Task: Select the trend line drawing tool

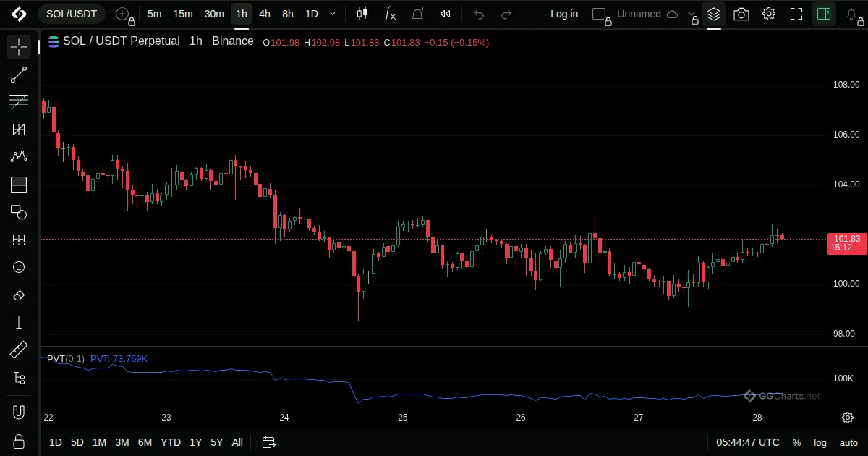Action: (x=19, y=75)
